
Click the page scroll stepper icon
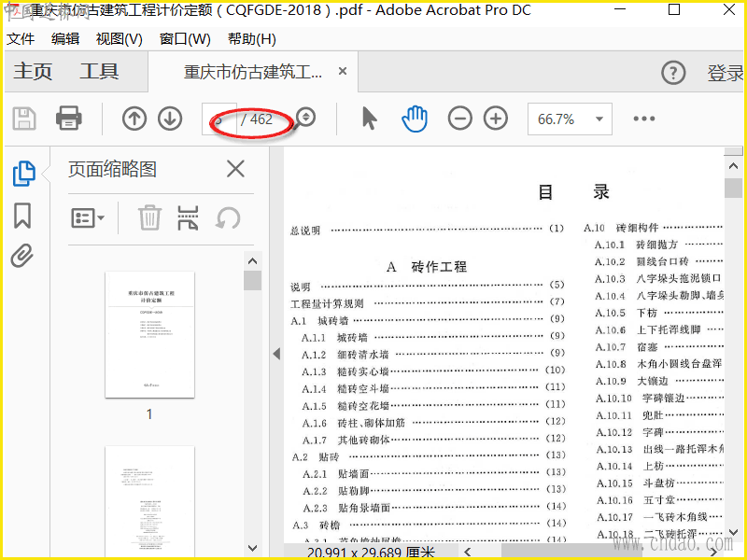click(x=305, y=118)
